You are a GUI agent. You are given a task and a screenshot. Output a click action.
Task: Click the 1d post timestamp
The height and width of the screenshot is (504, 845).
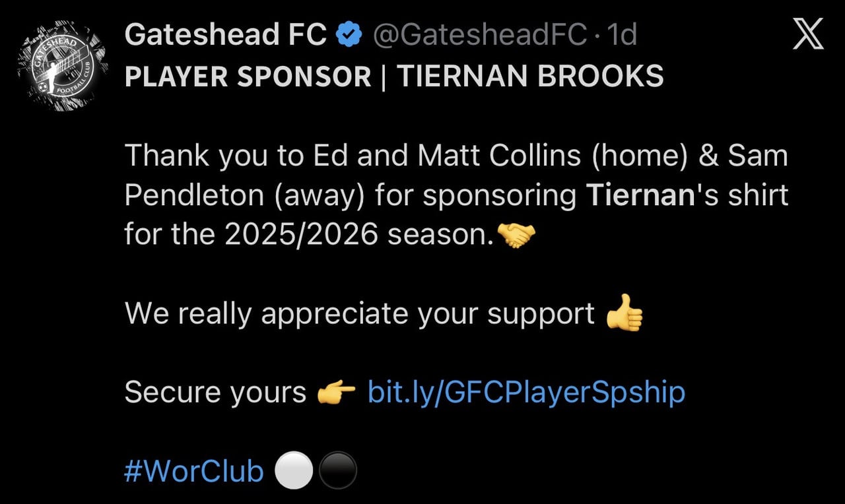coord(622,35)
